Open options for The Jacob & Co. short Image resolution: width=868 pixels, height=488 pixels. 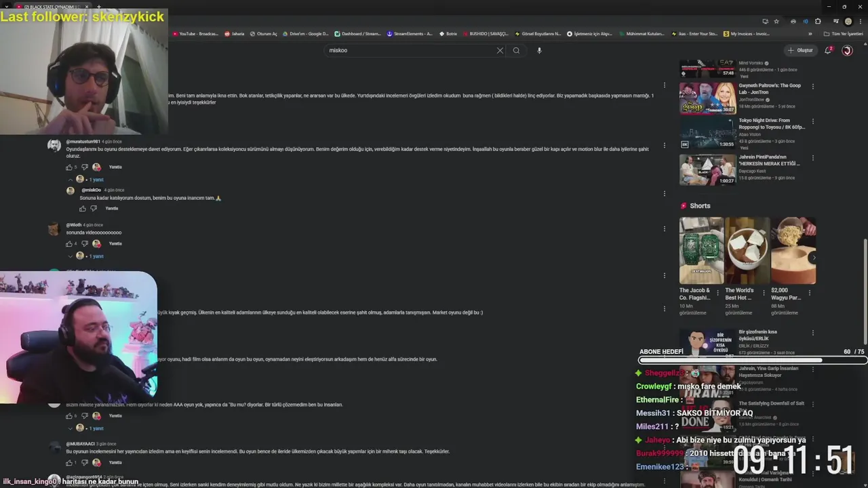(x=718, y=293)
